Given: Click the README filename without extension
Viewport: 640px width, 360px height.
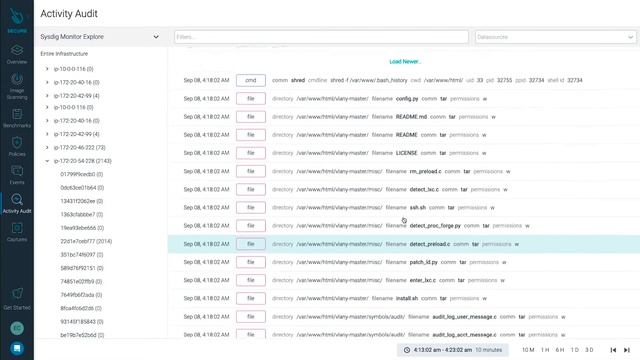Looking at the screenshot, I should [x=407, y=135].
